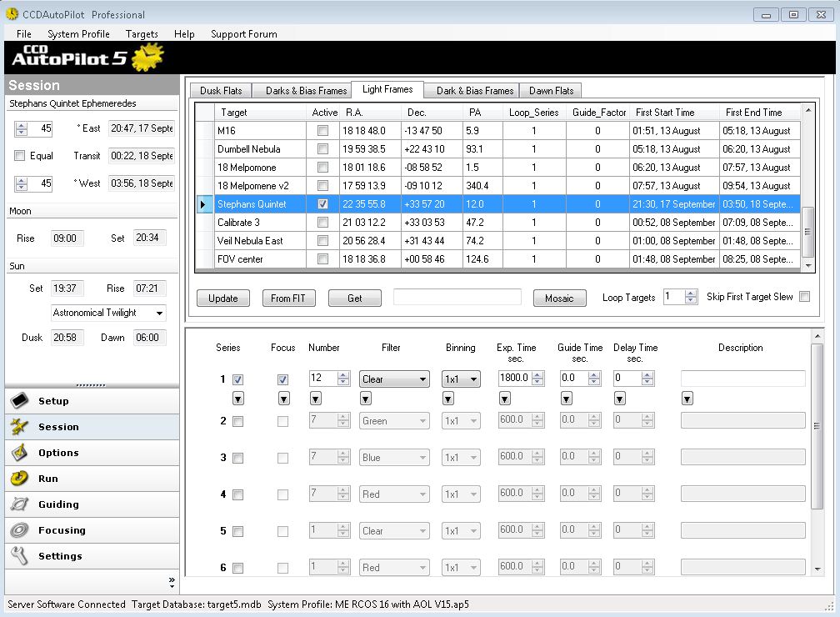Viewport: 840px width, 617px height.
Task: Enable Active for Veil Nebula East
Action: 322,241
